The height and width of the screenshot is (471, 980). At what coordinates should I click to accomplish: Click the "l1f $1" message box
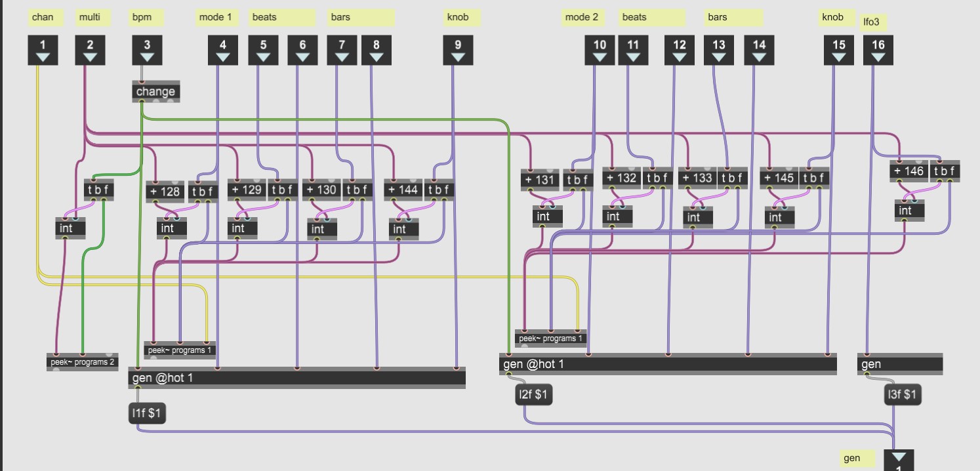(146, 413)
